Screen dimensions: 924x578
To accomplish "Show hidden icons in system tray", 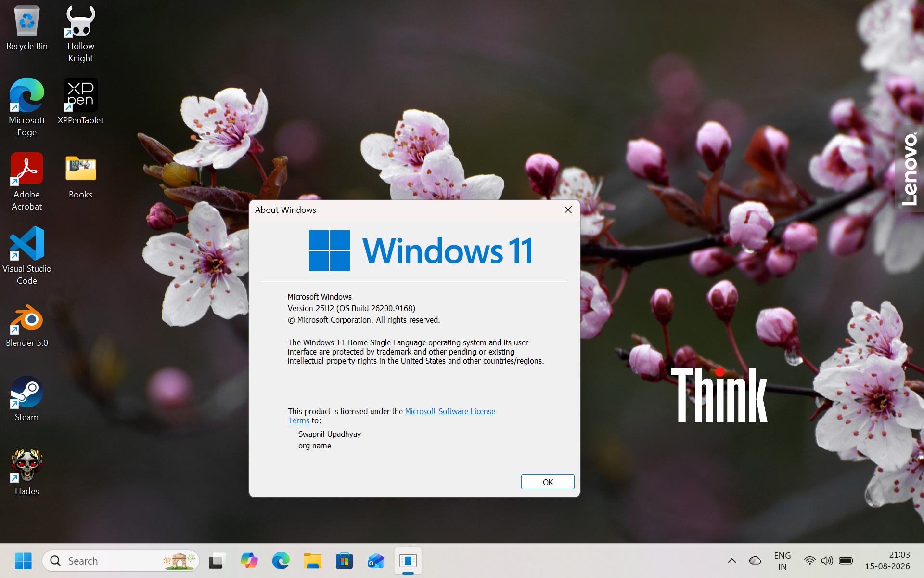I will (x=731, y=561).
